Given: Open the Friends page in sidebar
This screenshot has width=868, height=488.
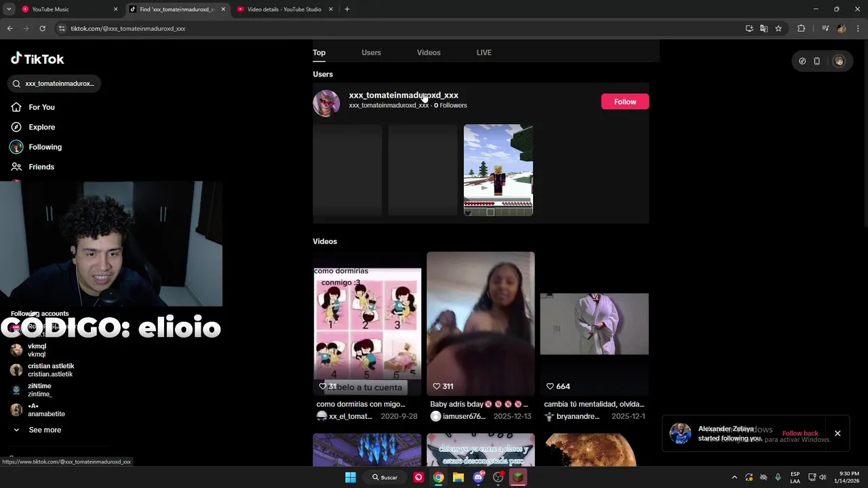Looking at the screenshot, I should click(33, 167).
